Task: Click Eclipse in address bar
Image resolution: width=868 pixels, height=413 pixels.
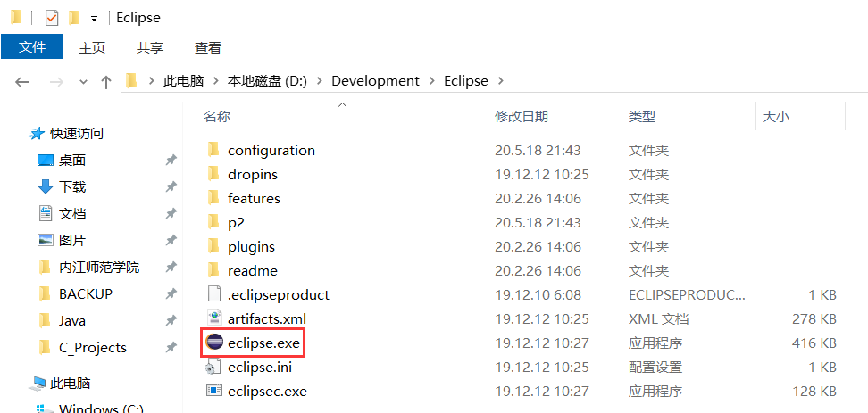Action: point(466,81)
